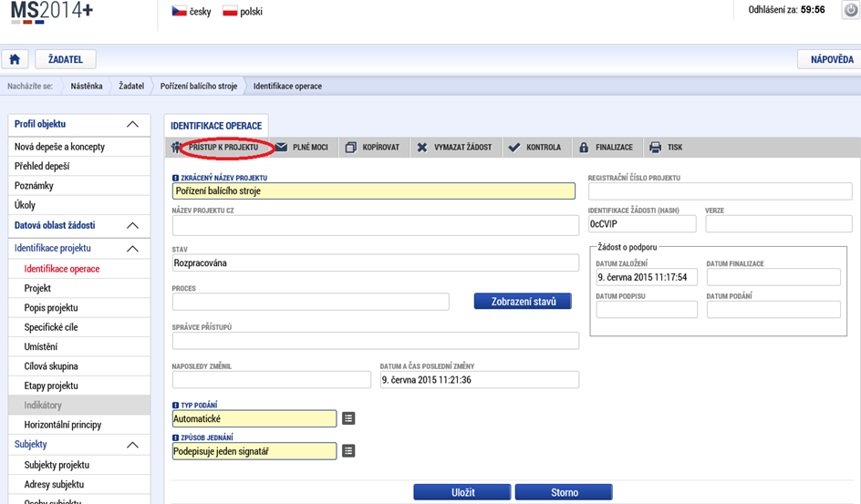Screen dimensions: 861x504
Task: Save the form with Uložit
Action: [x=462, y=492]
